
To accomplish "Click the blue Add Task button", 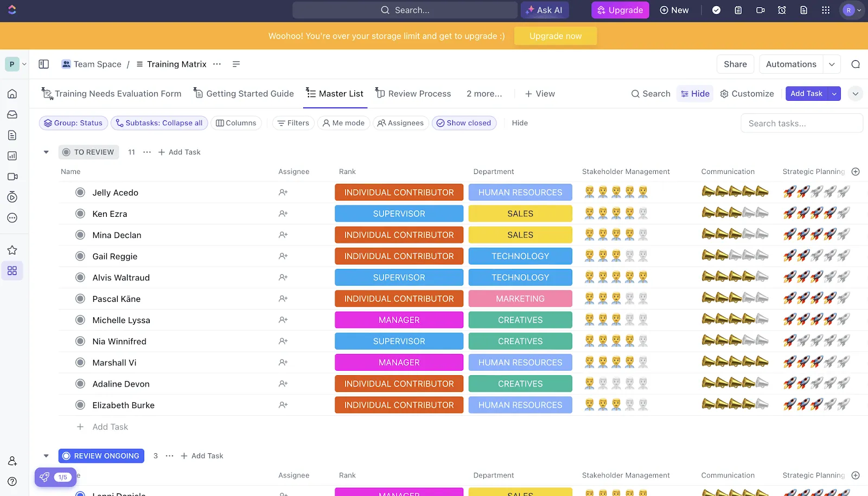I will pos(806,94).
